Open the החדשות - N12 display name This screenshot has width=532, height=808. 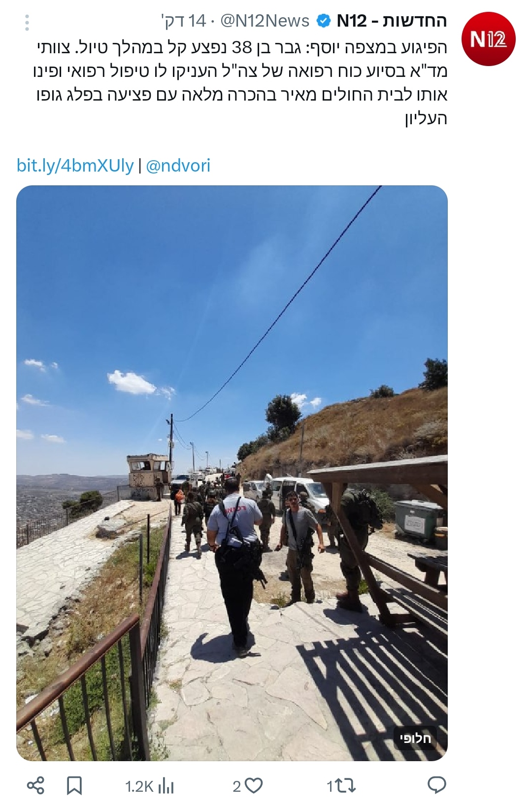click(392, 21)
